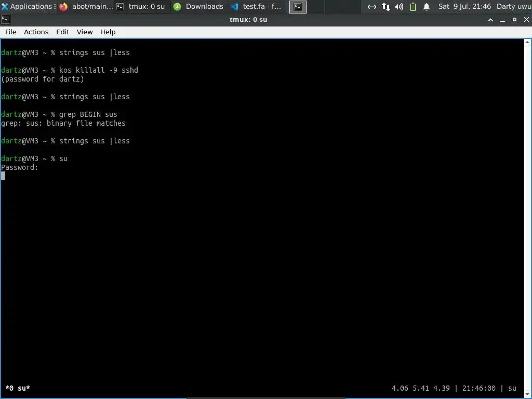Open the clock showing Sat 9 Jul, 21:46
This screenshot has width=532, height=399.
click(464, 6)
